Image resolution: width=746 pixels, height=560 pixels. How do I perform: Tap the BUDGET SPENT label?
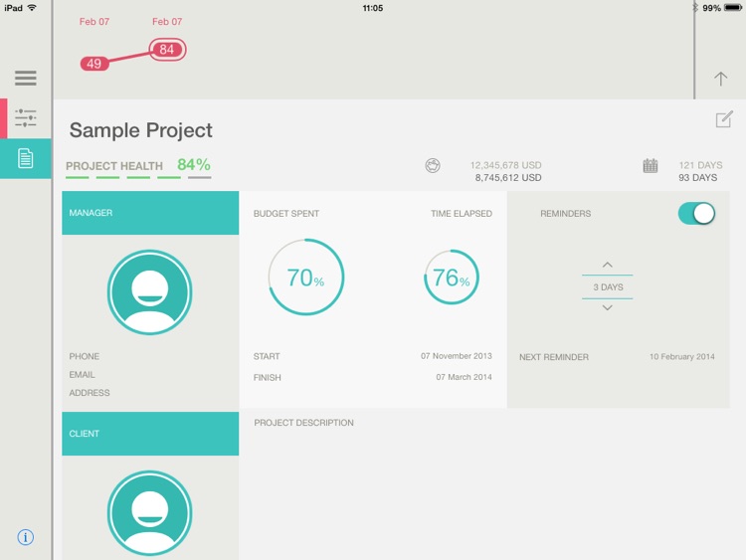pyautogui.click(x=285, y=214)
